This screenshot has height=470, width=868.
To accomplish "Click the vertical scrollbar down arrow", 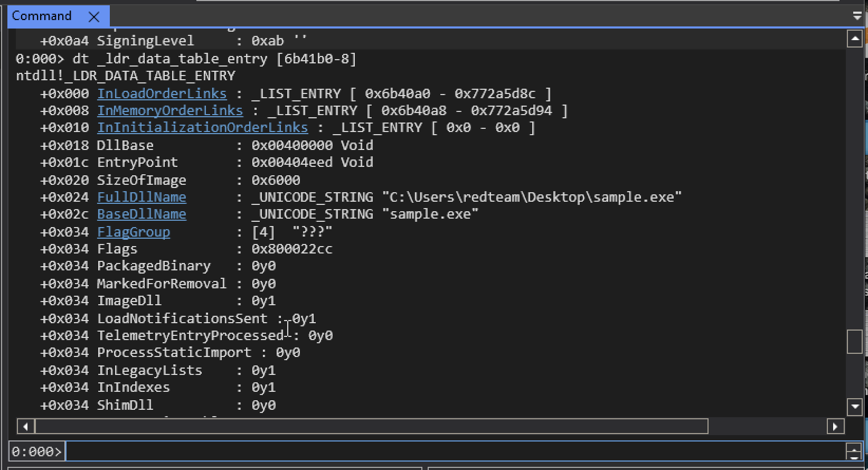I will [855, 406].
